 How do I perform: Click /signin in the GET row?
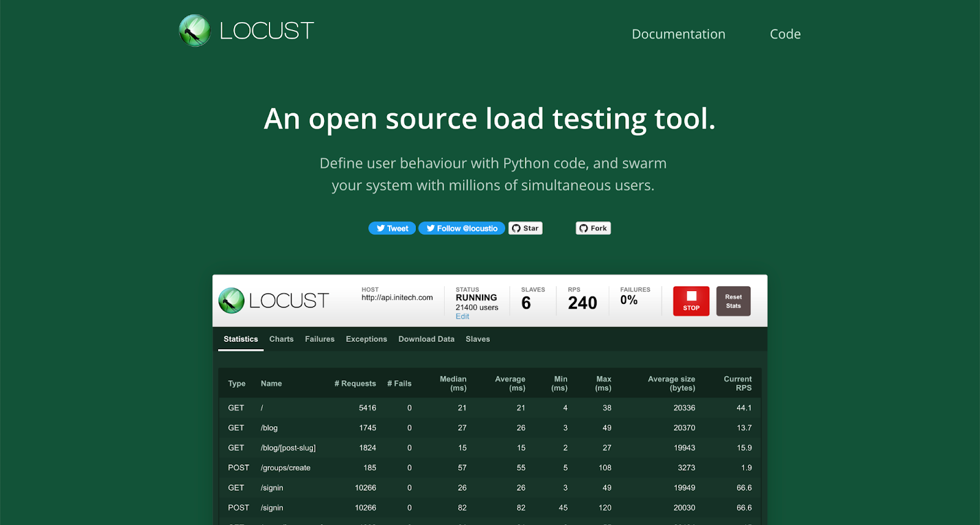tap(272, 488)
